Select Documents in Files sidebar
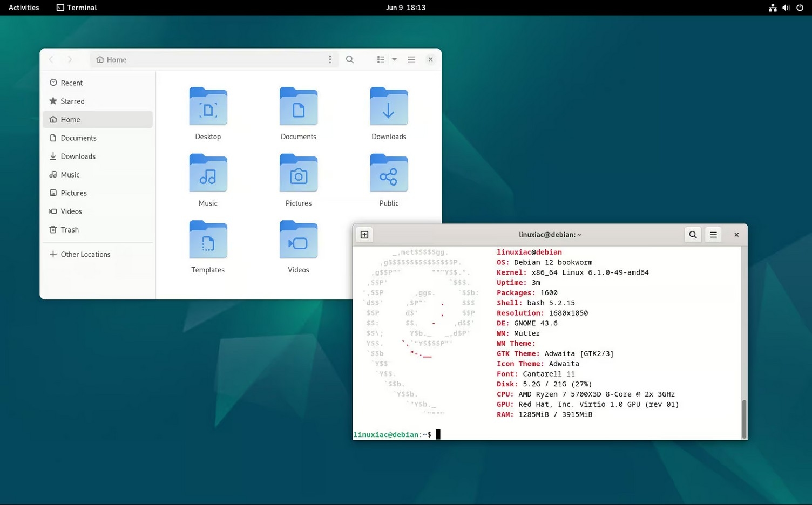 point(98,138)
